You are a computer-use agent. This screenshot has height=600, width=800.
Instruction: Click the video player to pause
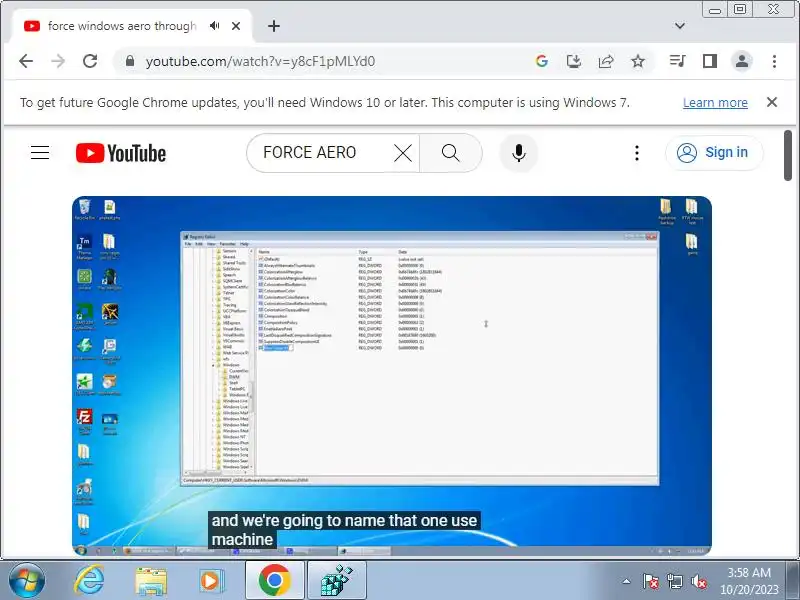(x=392, y=375)
